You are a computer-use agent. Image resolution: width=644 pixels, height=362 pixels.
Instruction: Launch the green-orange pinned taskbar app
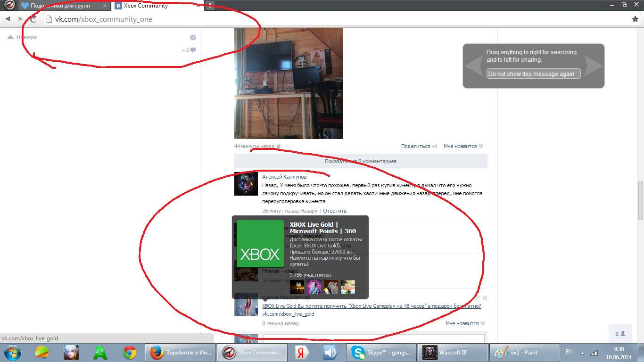tap(41, 352)
